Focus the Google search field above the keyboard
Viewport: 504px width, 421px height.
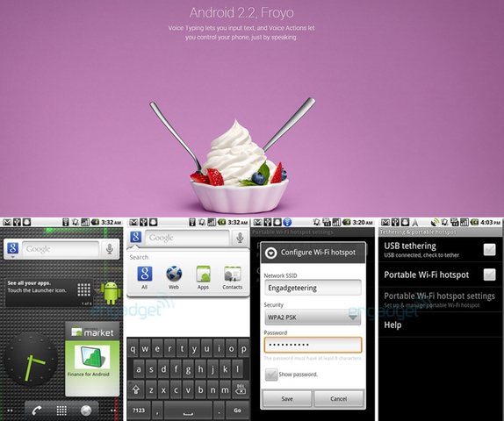coord(187,238)
